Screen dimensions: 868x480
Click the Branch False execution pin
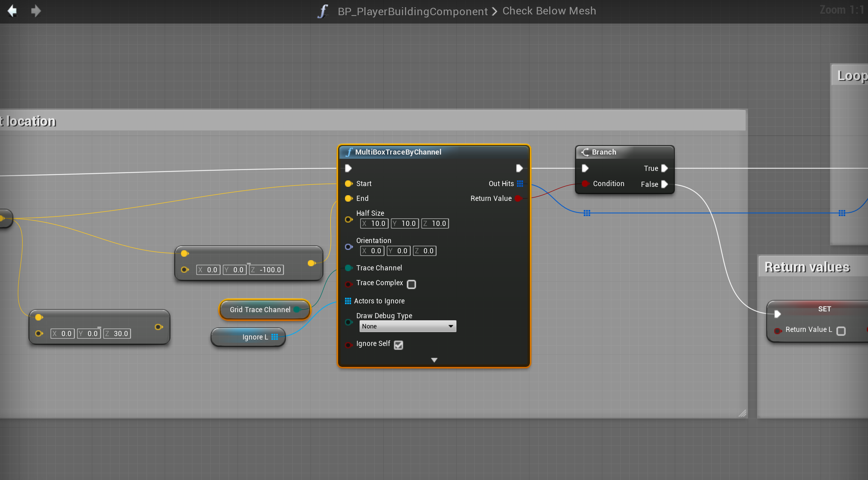(x=664, y=184)
